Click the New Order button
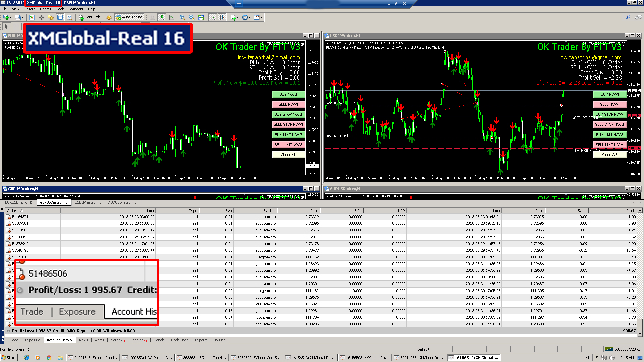The image size is (644, 362). 90,17
